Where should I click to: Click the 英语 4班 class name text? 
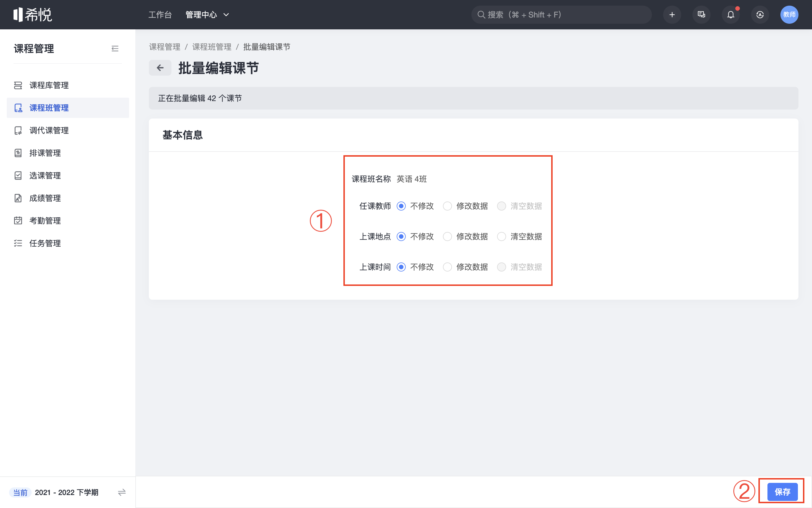coord(412,179)
